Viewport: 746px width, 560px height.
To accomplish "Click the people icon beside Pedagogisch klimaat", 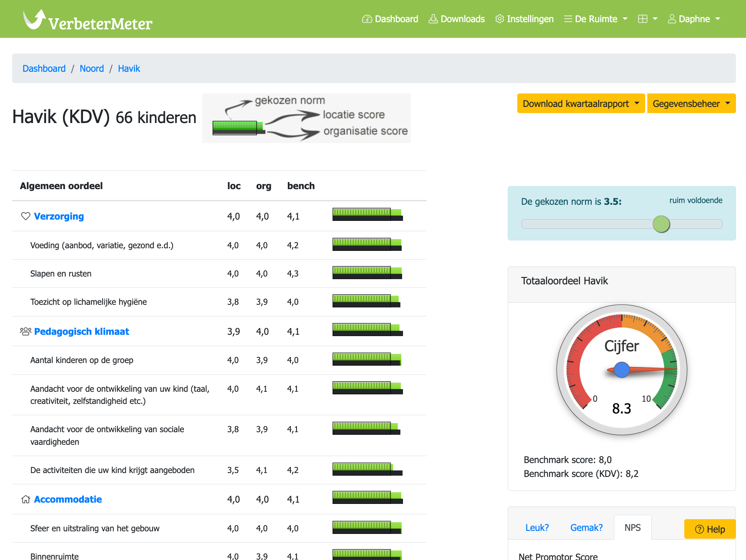I will click(x=26, y=331).
